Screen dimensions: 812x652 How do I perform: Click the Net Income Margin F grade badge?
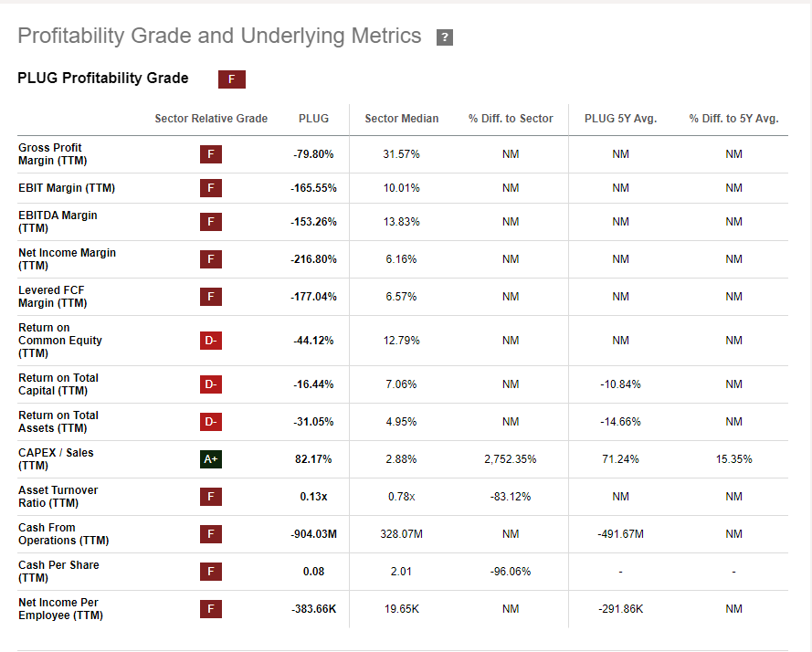click(x=211, y=259)
